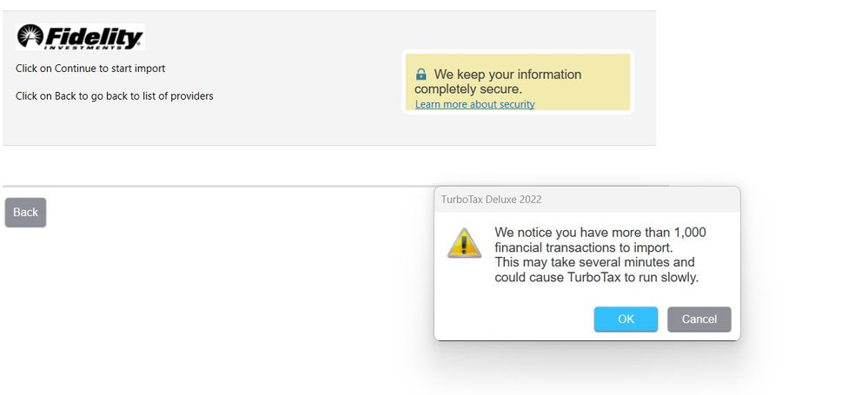Viewport: 868px width, 395px height.
Task: Select the 'more than 1,000' warning line
Action: [600, 233]
